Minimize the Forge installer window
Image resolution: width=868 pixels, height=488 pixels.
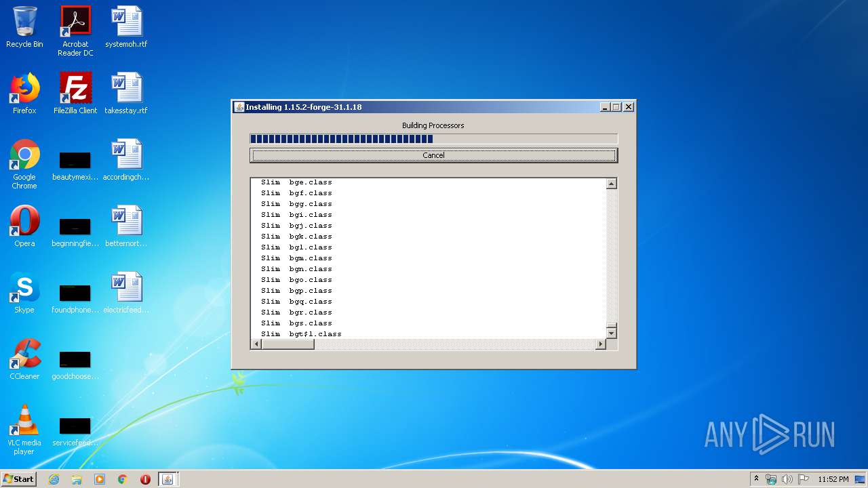pos(605,107)
